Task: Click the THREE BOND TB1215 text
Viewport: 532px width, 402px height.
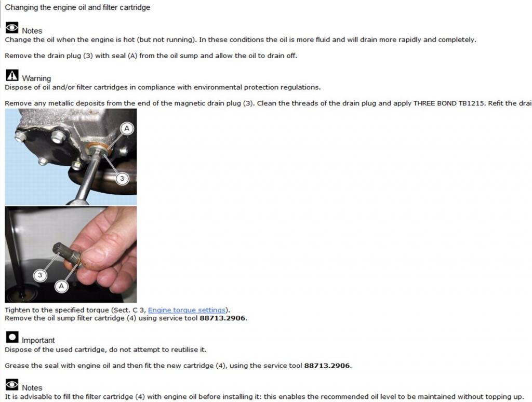Action: (x=449, y=103)
